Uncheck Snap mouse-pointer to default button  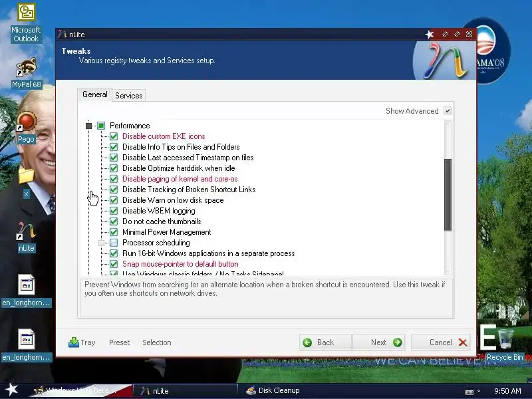[114, 264]
